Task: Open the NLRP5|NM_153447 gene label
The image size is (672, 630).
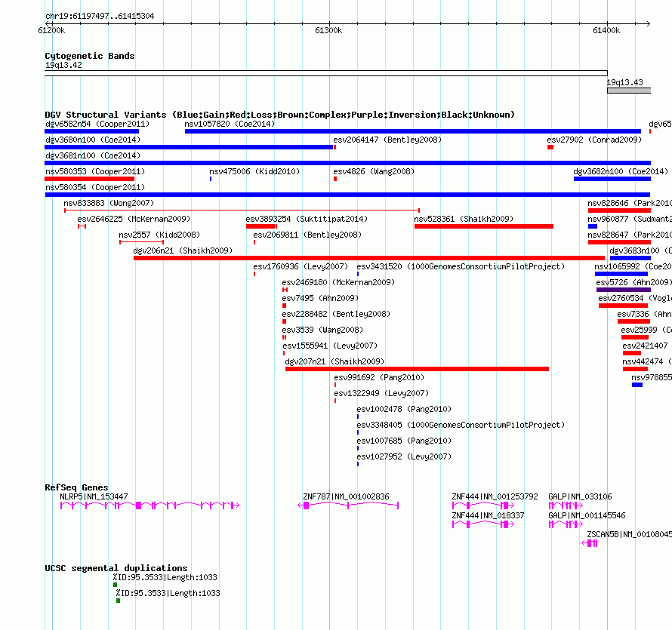Action: tap(94, 496)
